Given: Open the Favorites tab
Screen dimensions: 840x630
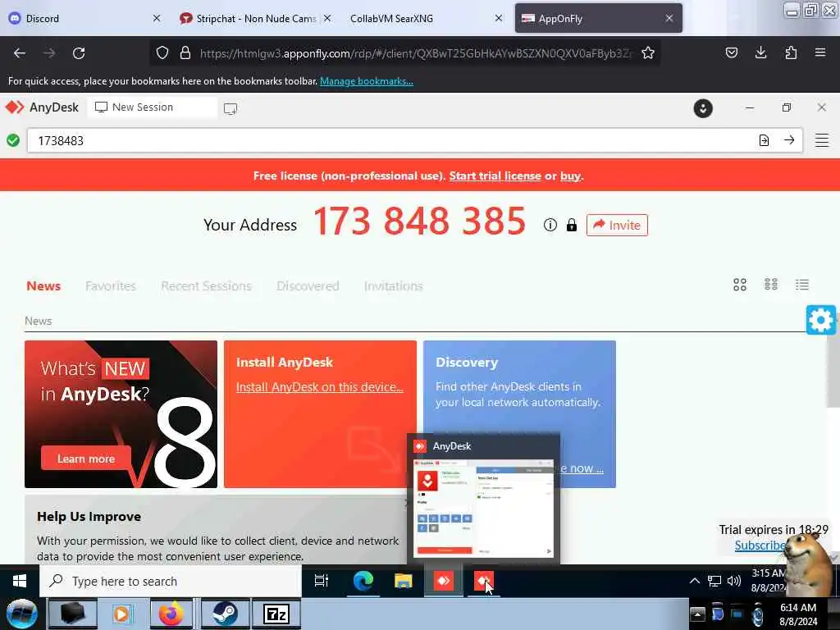Looking at the screenshot, I should tap(111, 286).
